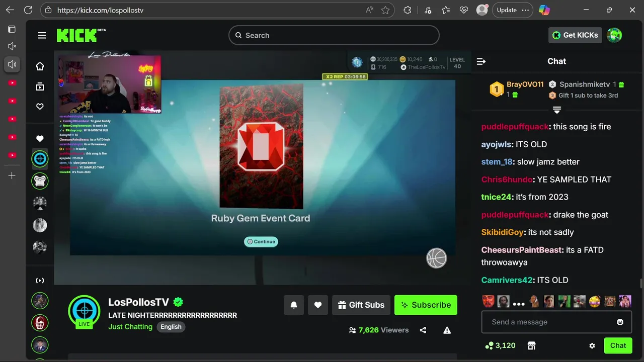Image resolution: width=644 pixels, height=362 pixels.
Task: Open browser Extensions puzzle icon
Action: pyautogui.click(x=408, y=10)
